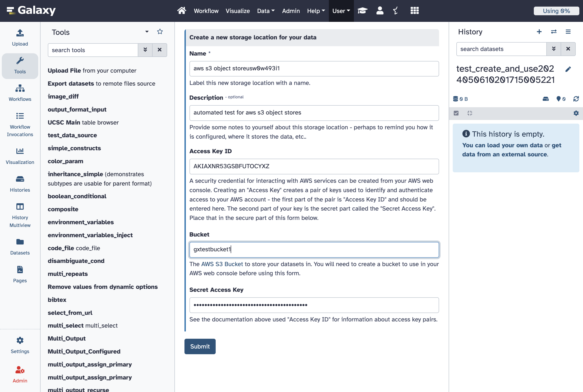Go to the Workflow menu item

(x=206, y=11)
